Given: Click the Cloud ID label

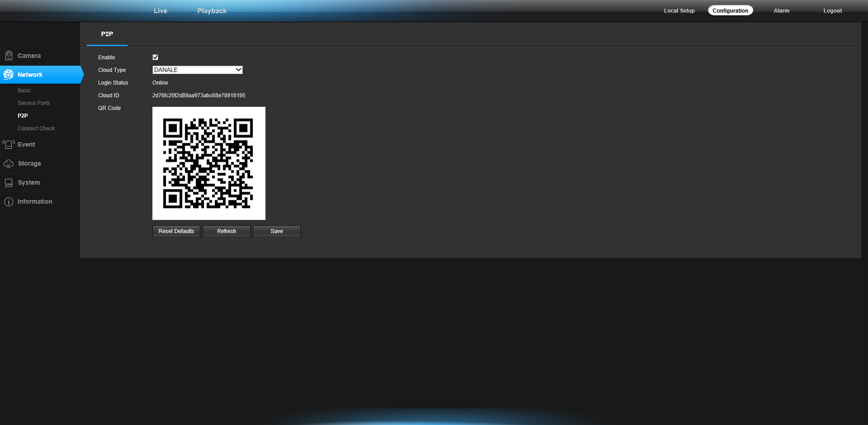Looking at the screenshot, I should click(x=108, y=96).
